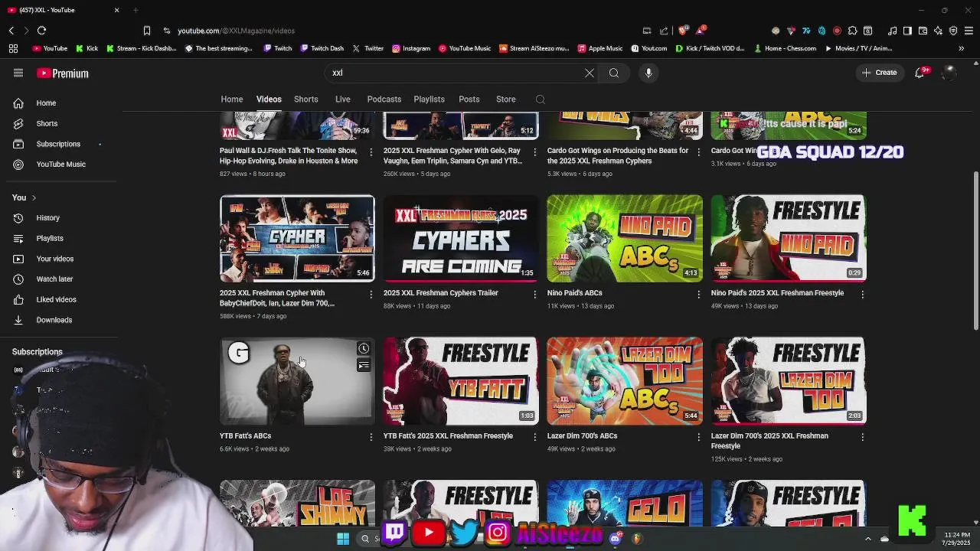Open the extensions puzzle icon

tap(852, 31)
